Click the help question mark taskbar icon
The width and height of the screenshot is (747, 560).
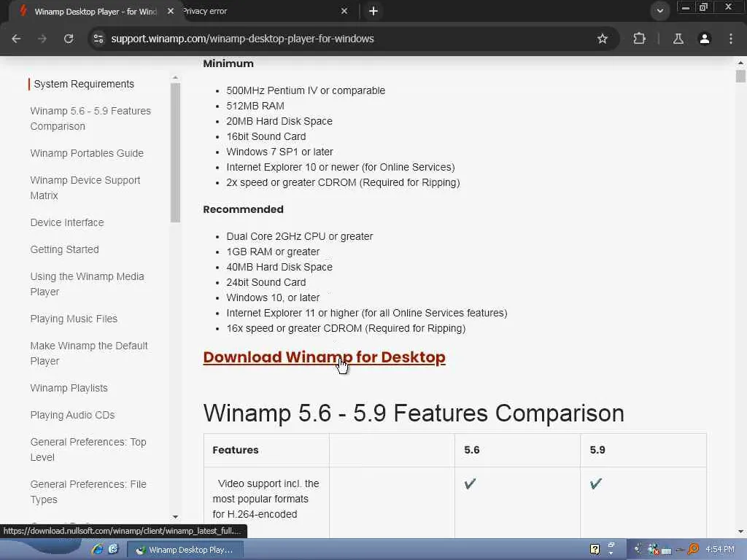595,550
